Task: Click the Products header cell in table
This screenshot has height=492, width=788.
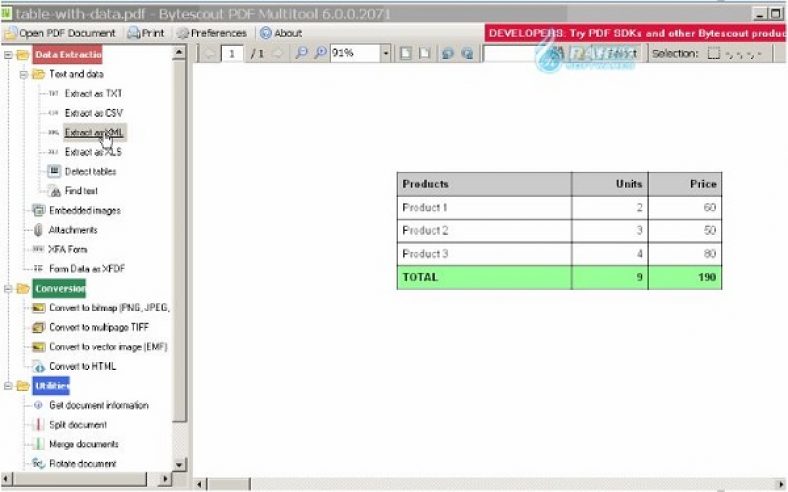Action: click(x=484, y=184)
